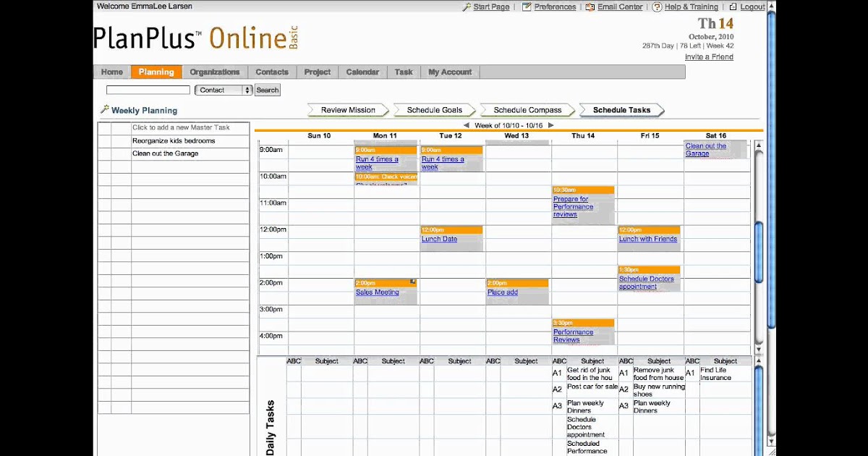Switch to the Calendar tab
Viewport: 868px width, 456px height.
[x=362, y=72]
